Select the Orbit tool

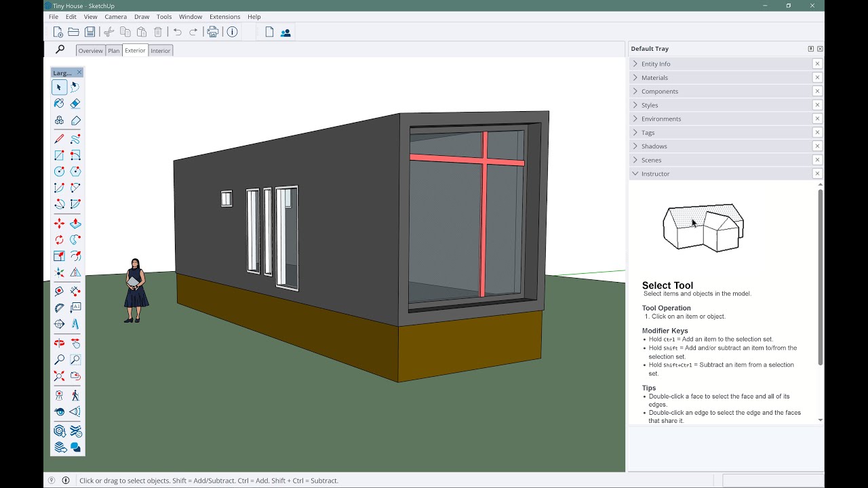point(59,343)
